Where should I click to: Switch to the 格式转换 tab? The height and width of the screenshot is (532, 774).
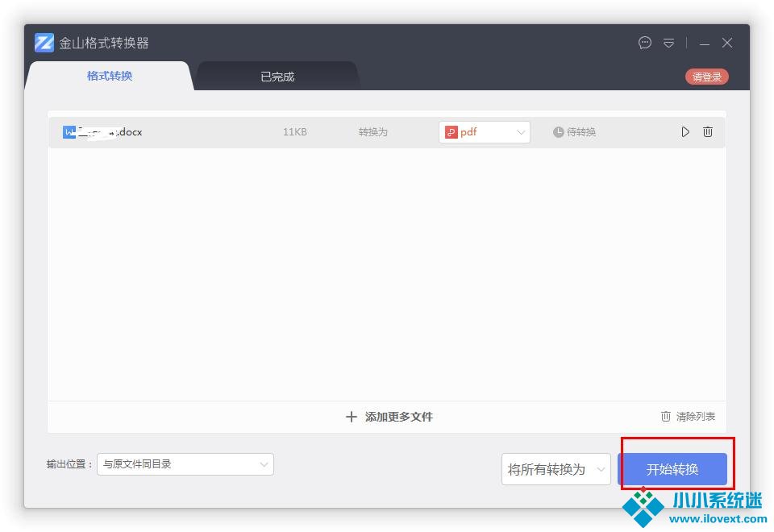point(109,76)
